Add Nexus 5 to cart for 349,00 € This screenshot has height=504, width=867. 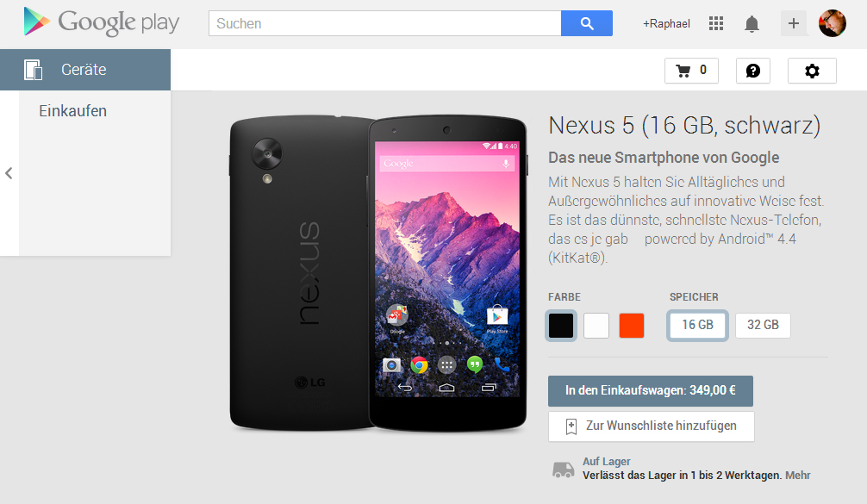[x=650, y=391]
